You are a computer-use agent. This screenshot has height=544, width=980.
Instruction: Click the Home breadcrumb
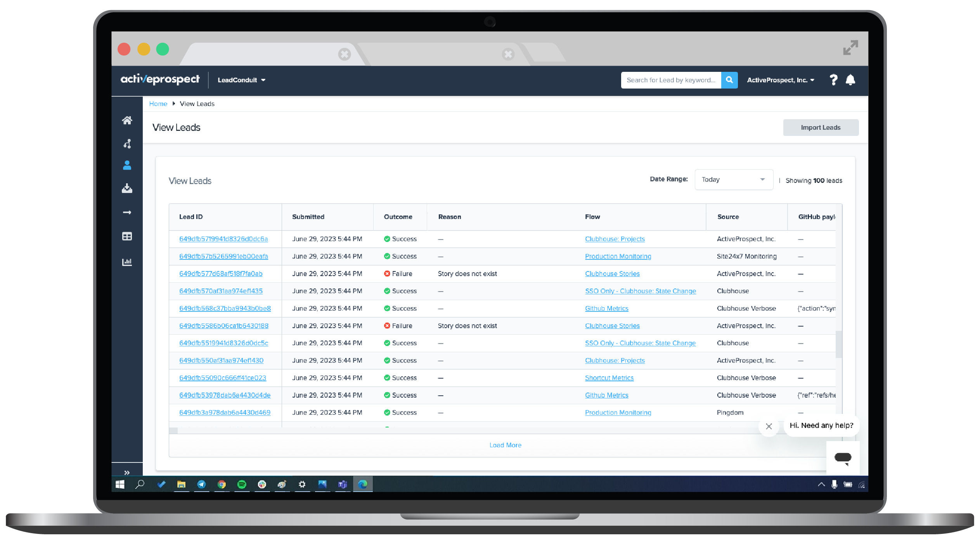tap(158, 104)
